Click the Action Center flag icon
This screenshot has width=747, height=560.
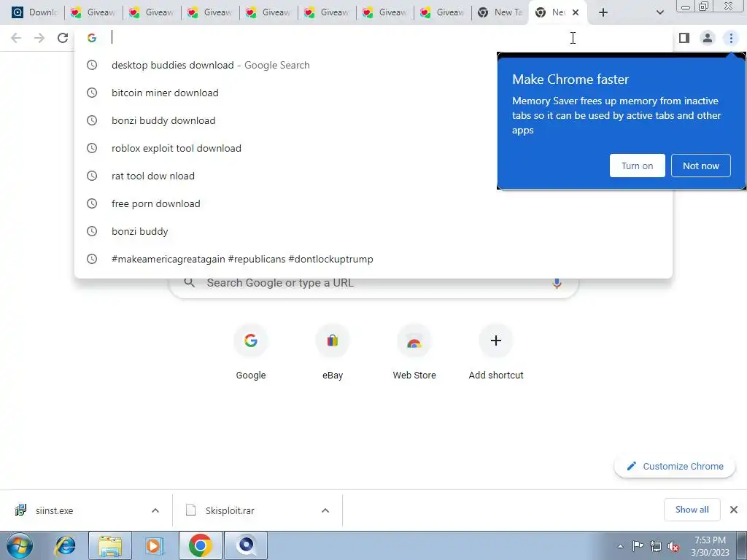pos(638,546)
